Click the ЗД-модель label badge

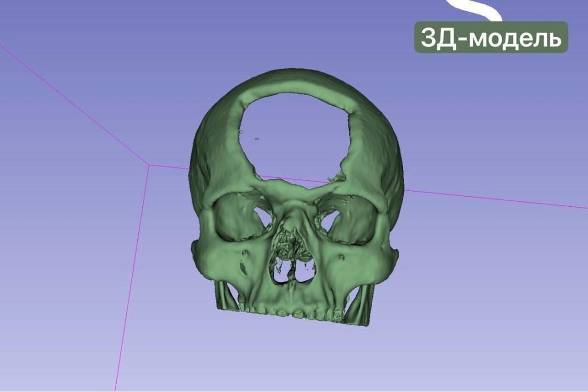click(490, 35)
